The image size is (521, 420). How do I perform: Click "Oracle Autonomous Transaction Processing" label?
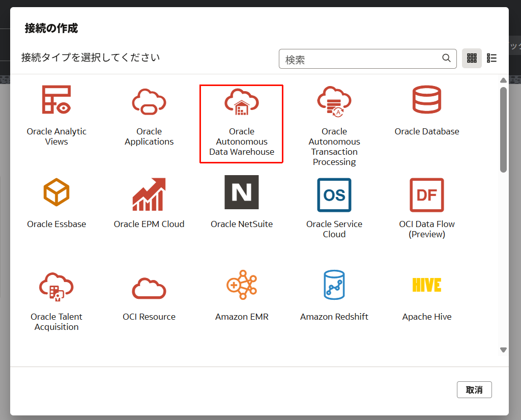coord(334,147)
